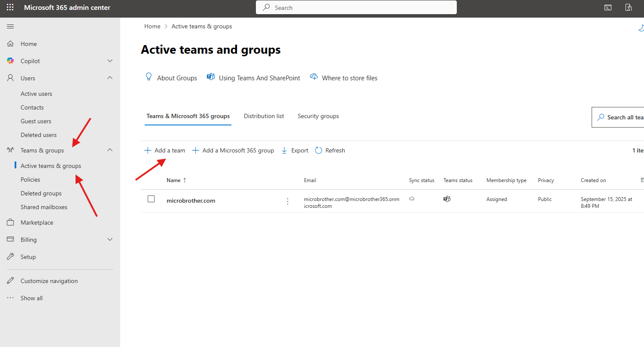Click Add a Microsoft 365 group

pyautogui.click(x=233, y=150)
